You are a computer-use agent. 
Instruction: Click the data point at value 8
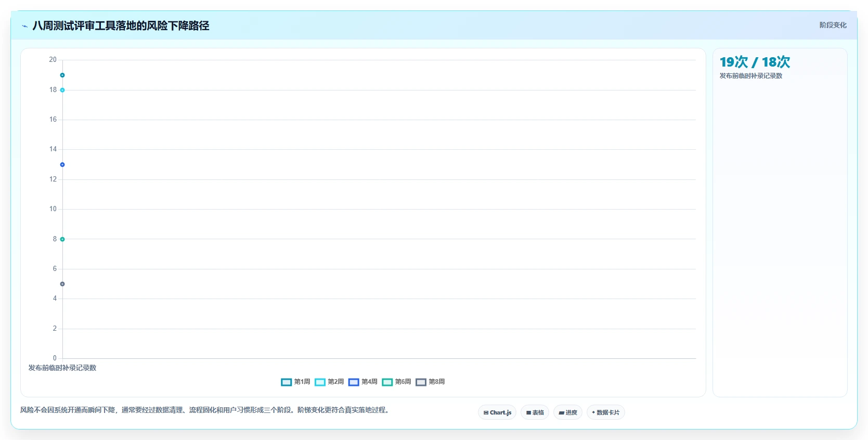[x=62, y=239]
